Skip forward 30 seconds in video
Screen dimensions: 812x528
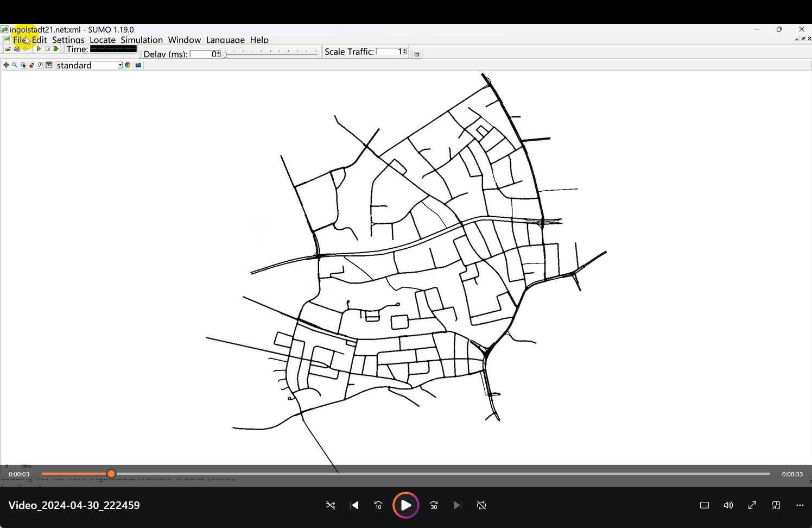tap(434, 505)
